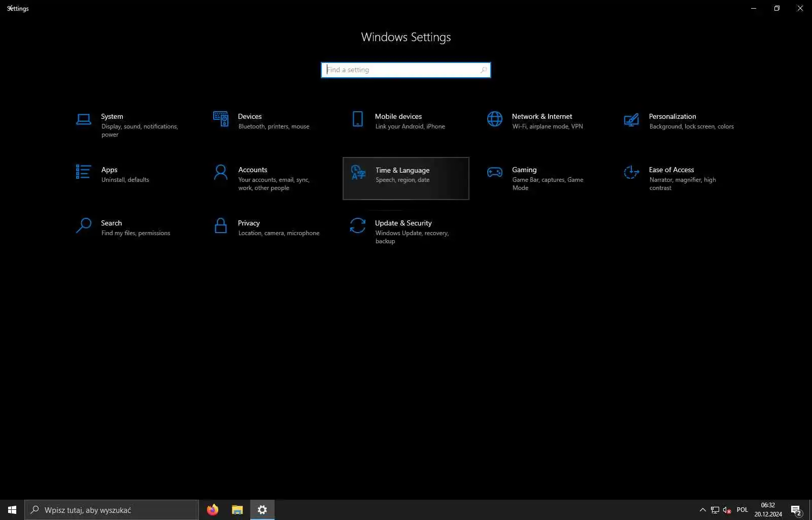The height and width of the screenshot is (520, 812).
Task: Open the System settings laptop icon
Action: coord(84,119)
